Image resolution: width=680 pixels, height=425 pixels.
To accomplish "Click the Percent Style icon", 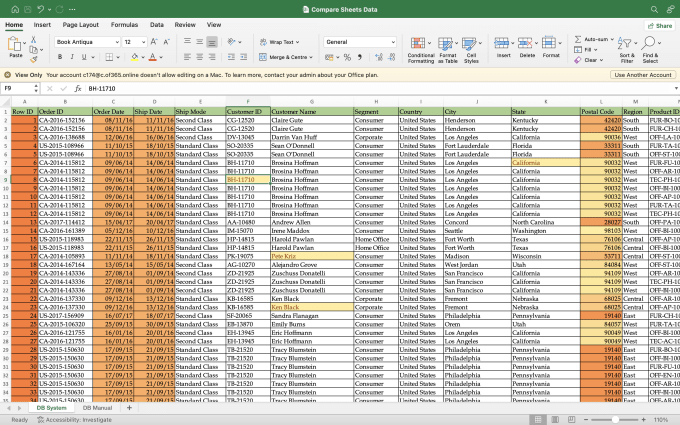I will [347, 57].
